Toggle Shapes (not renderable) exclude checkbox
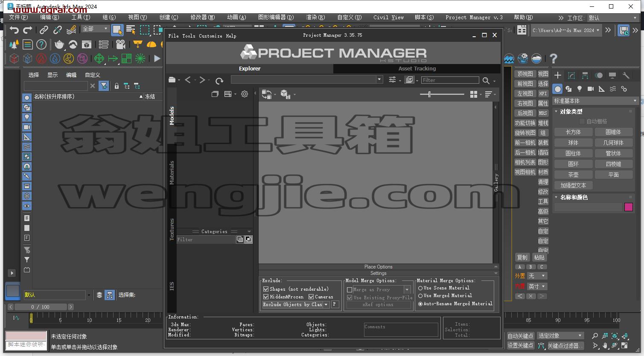 point(266,289)
